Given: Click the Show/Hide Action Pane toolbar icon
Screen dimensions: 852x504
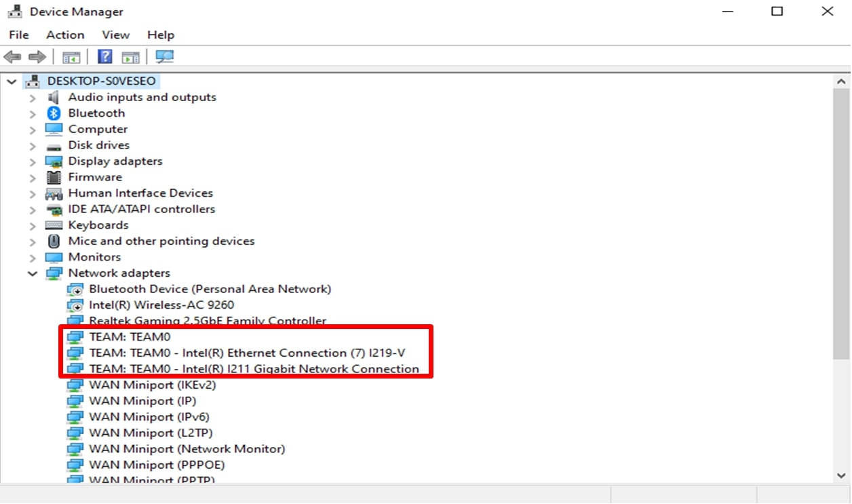Looking at the screenshot, I should click(131, 57).
